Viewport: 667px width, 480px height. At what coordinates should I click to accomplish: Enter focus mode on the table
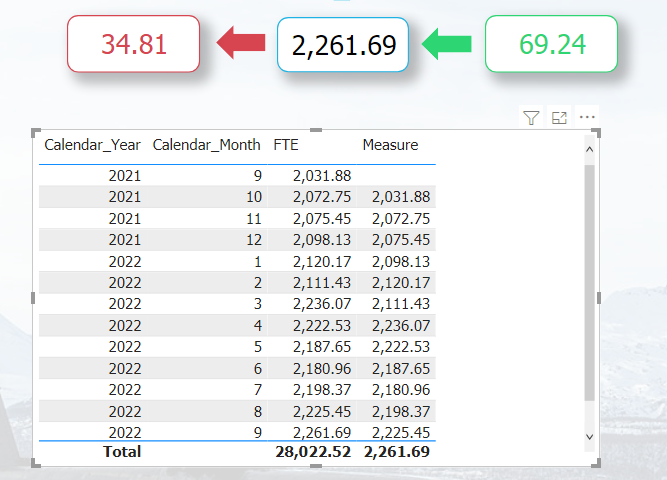point(559,117)
